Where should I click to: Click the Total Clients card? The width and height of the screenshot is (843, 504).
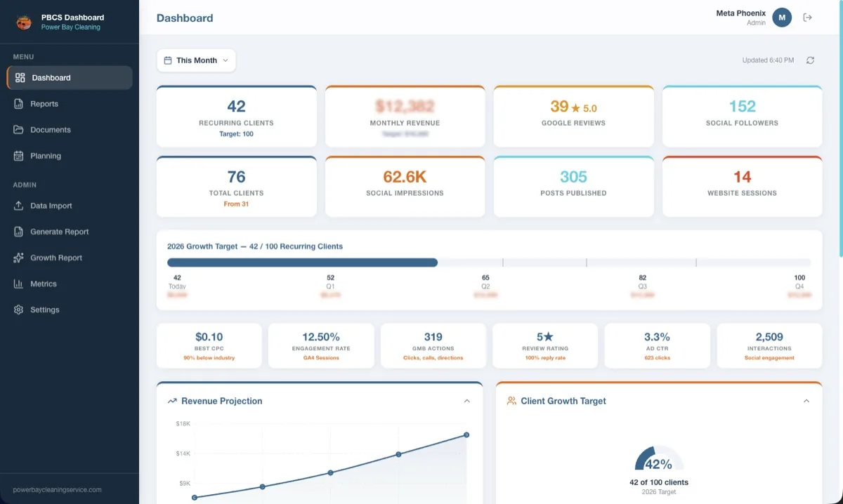click(x=236, y=187)
